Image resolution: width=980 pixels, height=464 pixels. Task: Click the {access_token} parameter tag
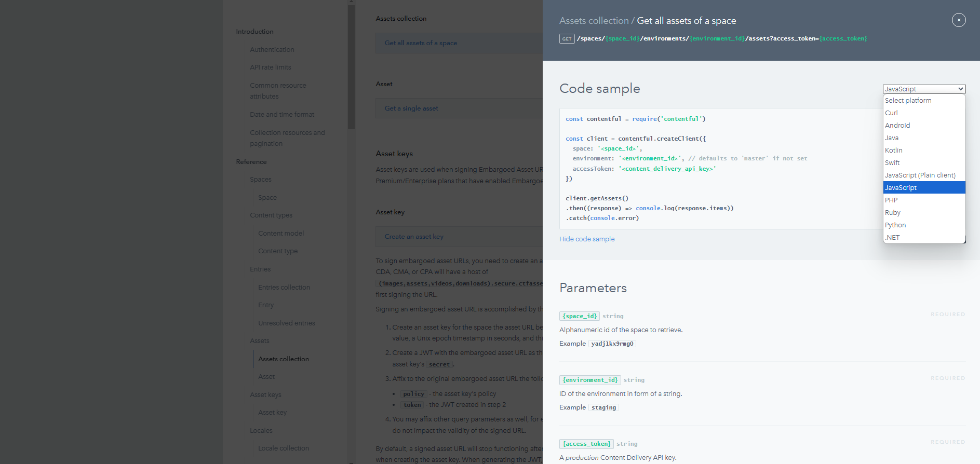(586, 443)
